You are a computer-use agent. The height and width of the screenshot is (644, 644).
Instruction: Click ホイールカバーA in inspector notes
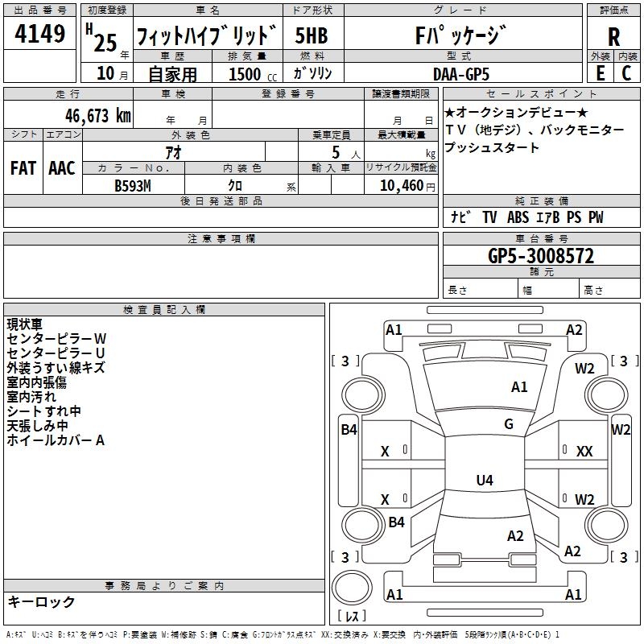pos(56,440)
